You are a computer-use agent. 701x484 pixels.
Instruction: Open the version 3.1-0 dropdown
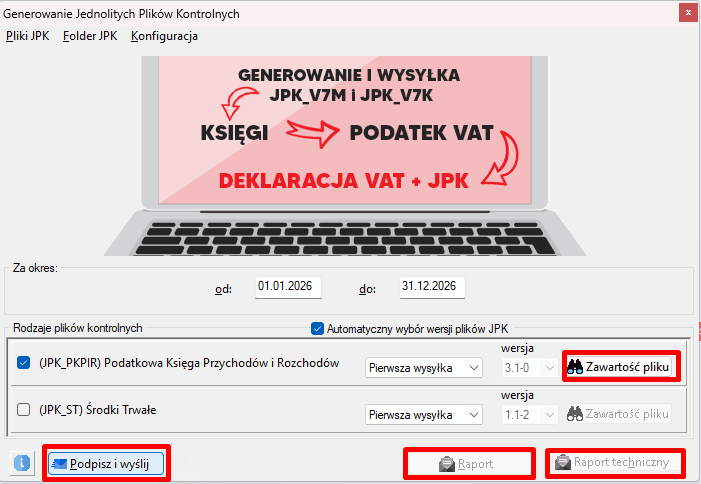[x=527, y=368]
